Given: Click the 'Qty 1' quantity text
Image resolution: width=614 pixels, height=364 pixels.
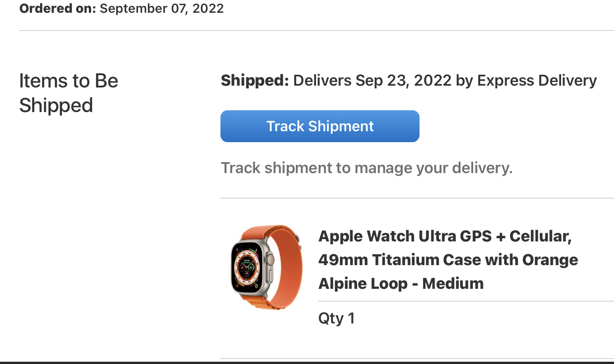Looking at the screenshot, I should [x=336, y=318].
